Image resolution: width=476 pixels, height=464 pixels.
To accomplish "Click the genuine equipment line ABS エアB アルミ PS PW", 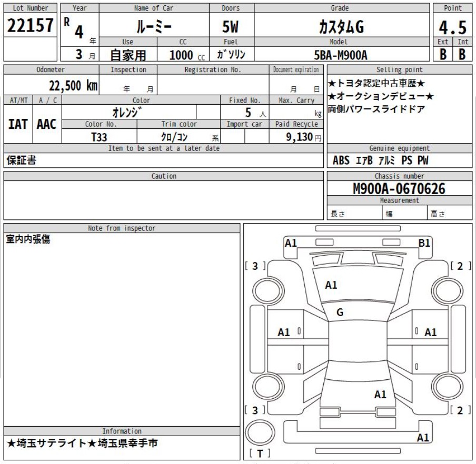I will 380,160.
